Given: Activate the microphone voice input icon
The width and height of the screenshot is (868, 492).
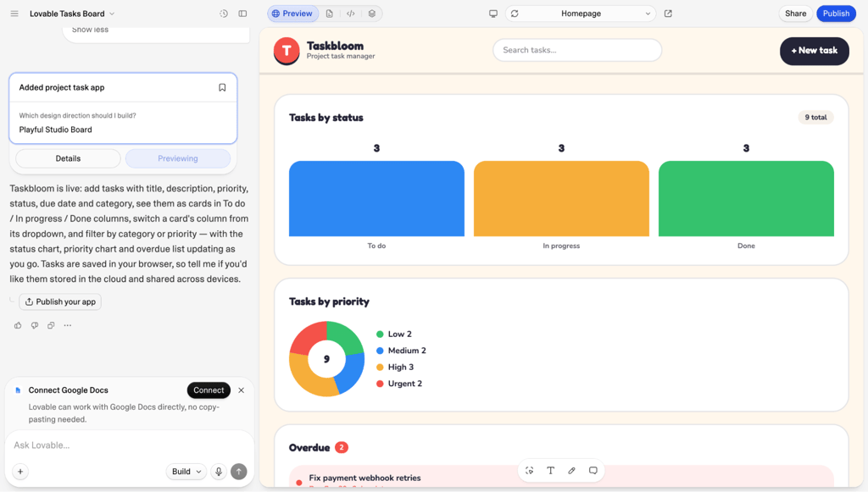Looking at the screenshot, I should (x=219, y=472).
